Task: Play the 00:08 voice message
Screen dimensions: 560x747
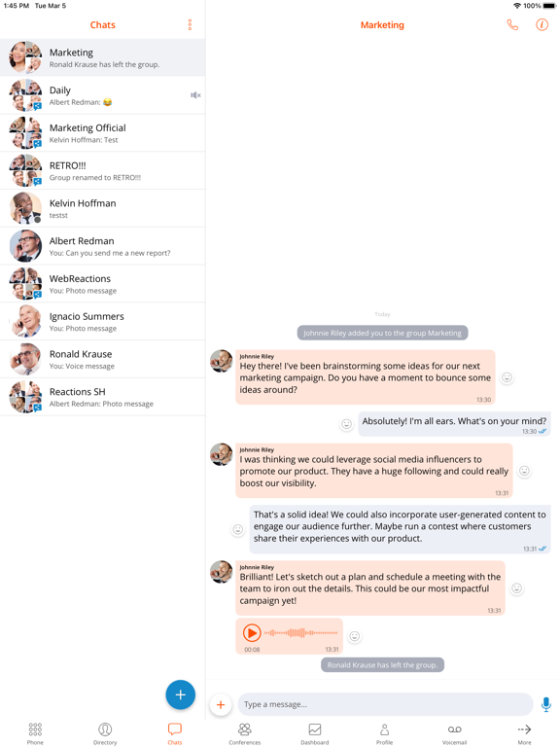Action: tap(252, 633)
